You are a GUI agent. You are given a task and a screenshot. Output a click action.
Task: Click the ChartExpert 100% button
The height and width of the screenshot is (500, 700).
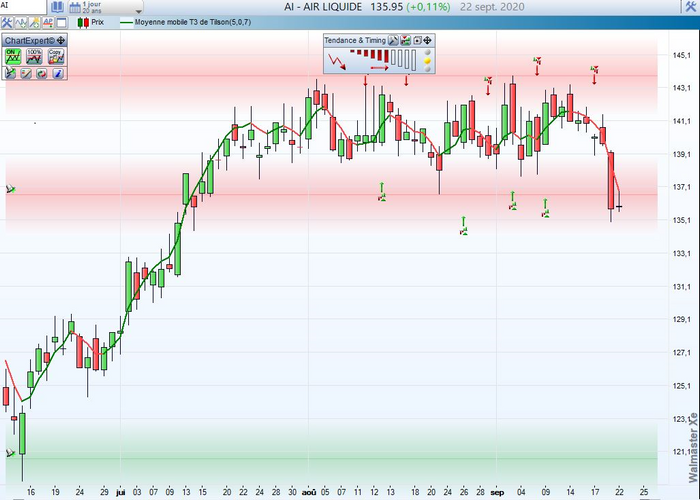point(34,57)
